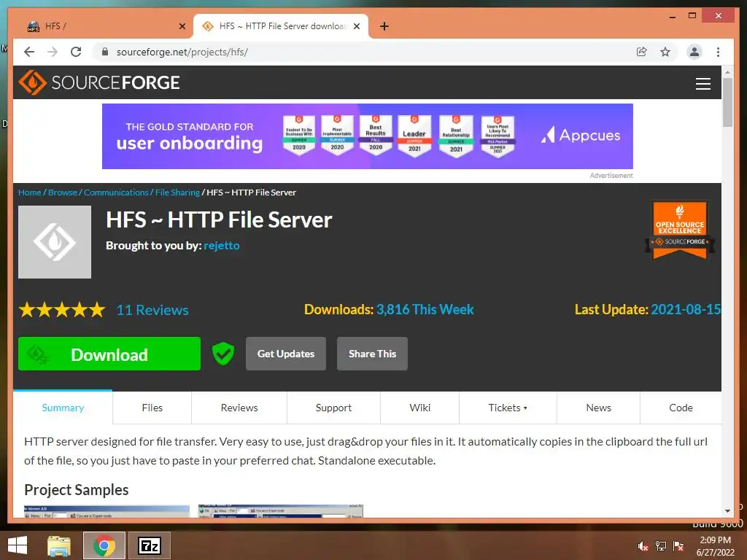This screenshot has width=747, height=560.
Task: Click the page vertical scrollbar thumb
Action: pyautogui.click(x=727, y=102)
